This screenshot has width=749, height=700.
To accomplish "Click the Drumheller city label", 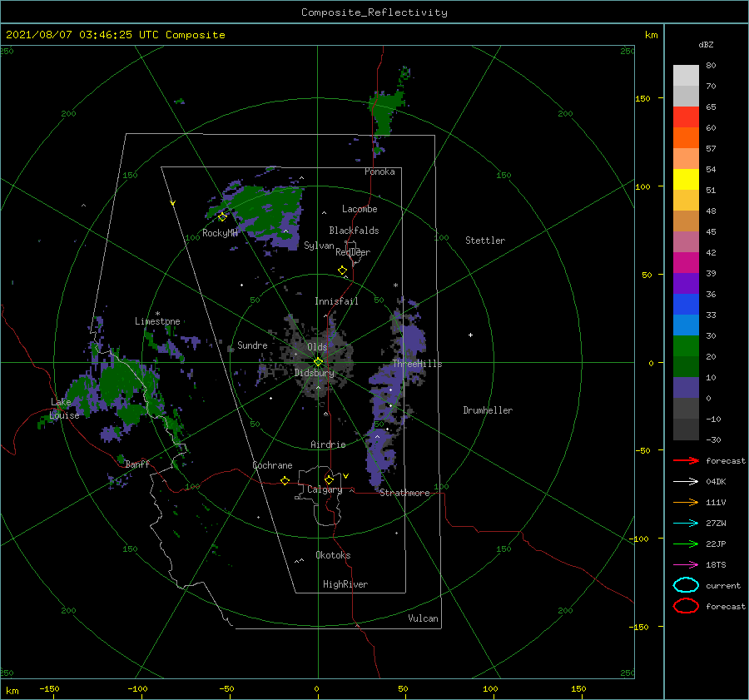I will (x=488, y=410).
